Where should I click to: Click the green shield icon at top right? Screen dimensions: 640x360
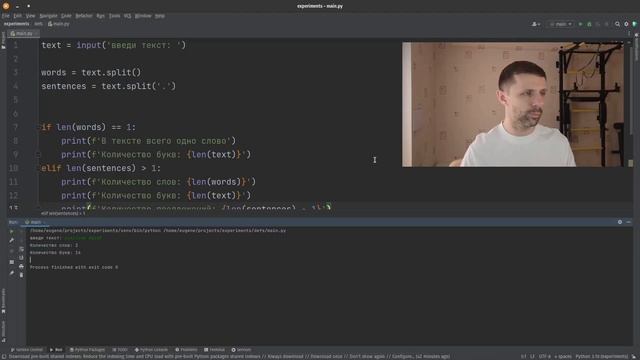pyautogui.click(x=635, y=24)
